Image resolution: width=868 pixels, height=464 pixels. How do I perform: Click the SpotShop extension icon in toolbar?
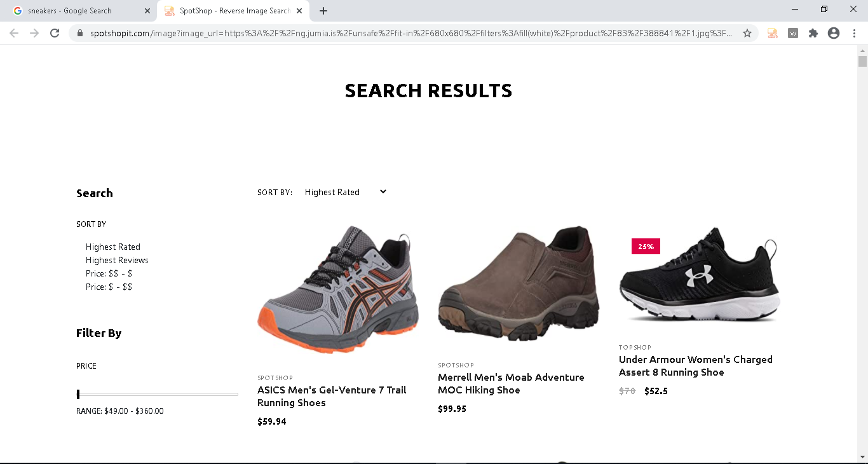(x=772, y=33)
